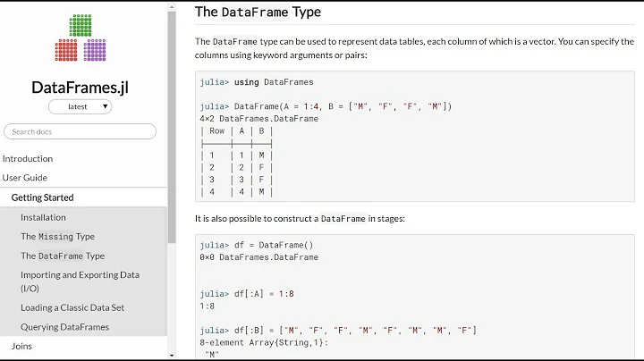The width and height of the screenshot is (644, 361).
Task: Select User Guide in the sidebar
Action: (25, 178)
